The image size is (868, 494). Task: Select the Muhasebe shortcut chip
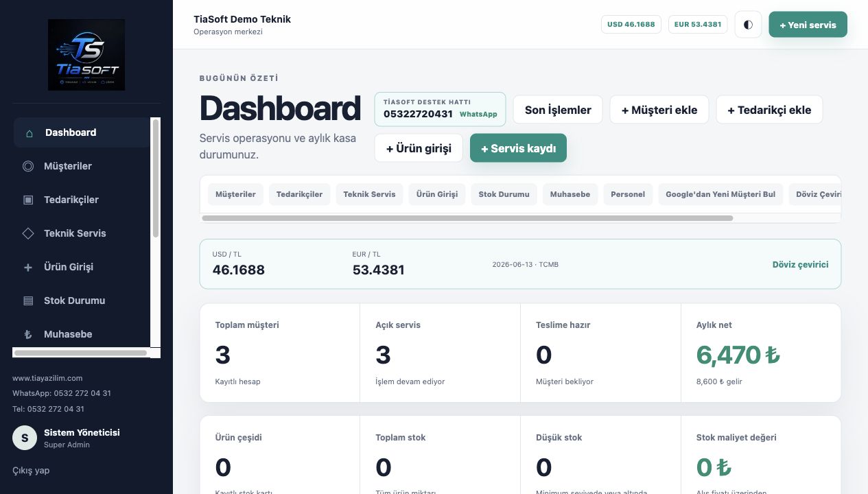point(570,194)
